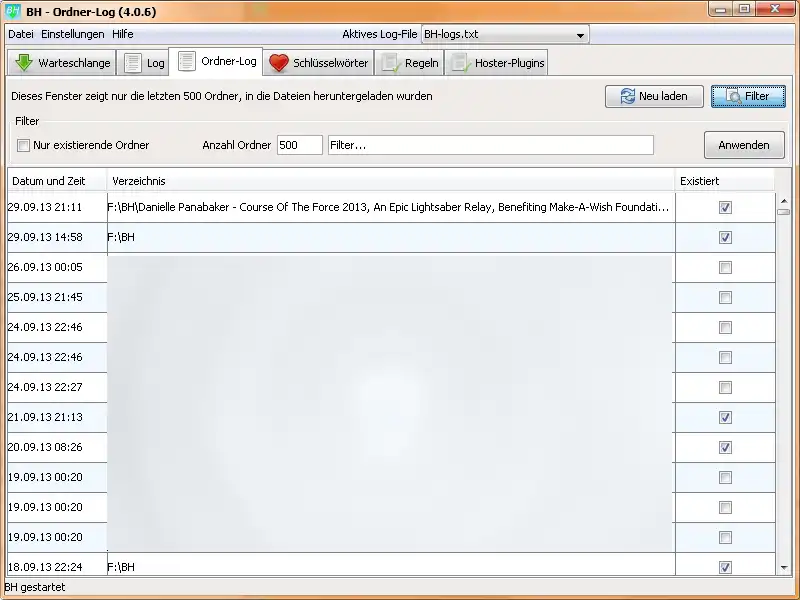Toggle Existiert checkbox for 25.09.13 21:45

tap(725, 297)
